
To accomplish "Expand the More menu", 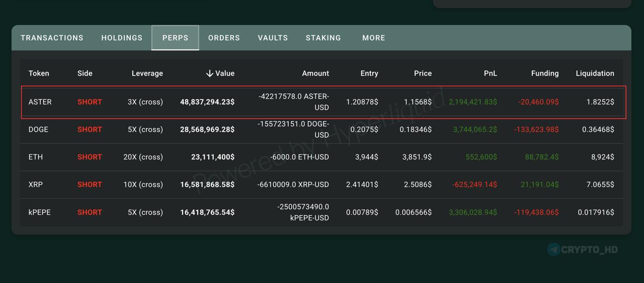I will click(373, 38).
